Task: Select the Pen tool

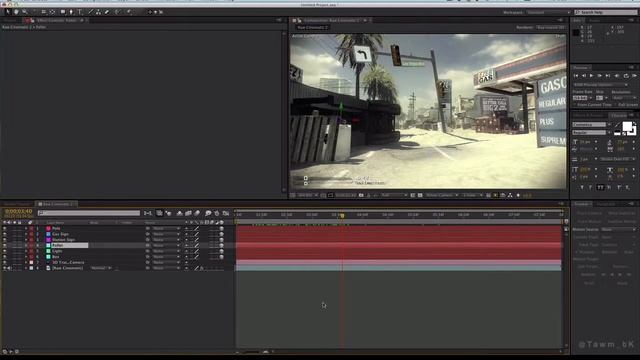Action: 71,12
